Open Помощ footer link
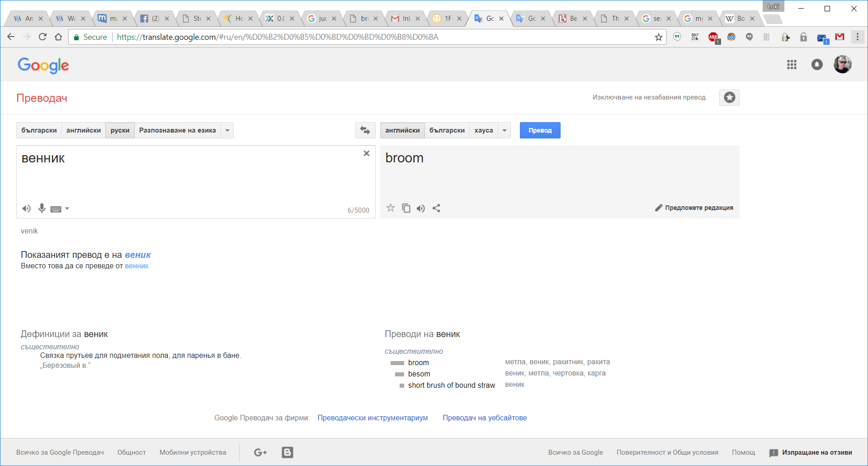The image size is (868, 466). (x=744, y=452)
